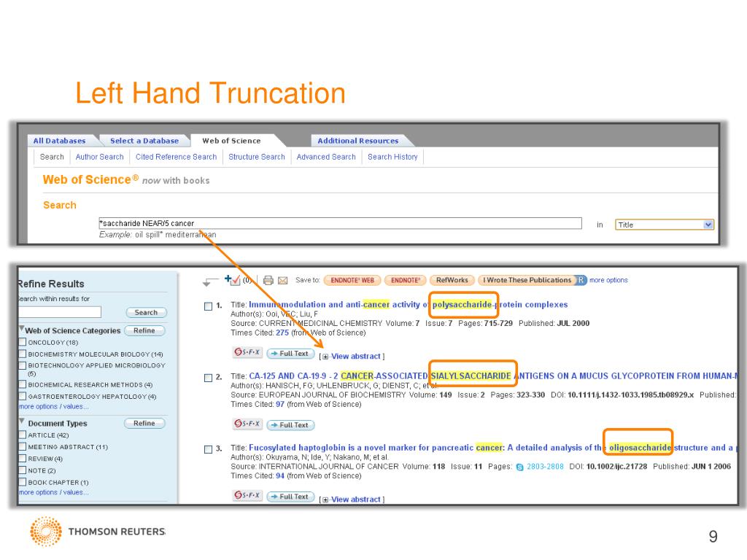Click the Search sub-tab

click(52, 157)
